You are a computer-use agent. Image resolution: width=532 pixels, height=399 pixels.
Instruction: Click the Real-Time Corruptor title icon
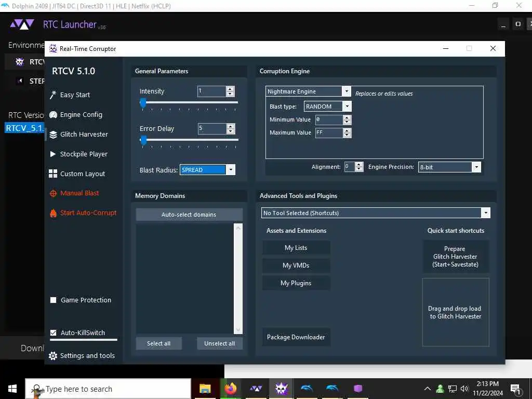pyautogui.click(x=53, y=48)
